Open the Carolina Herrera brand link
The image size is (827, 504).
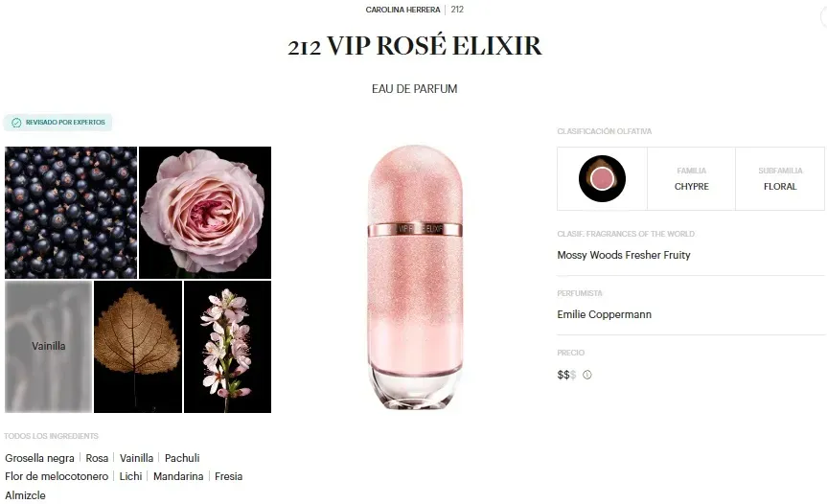click(402, 10)
